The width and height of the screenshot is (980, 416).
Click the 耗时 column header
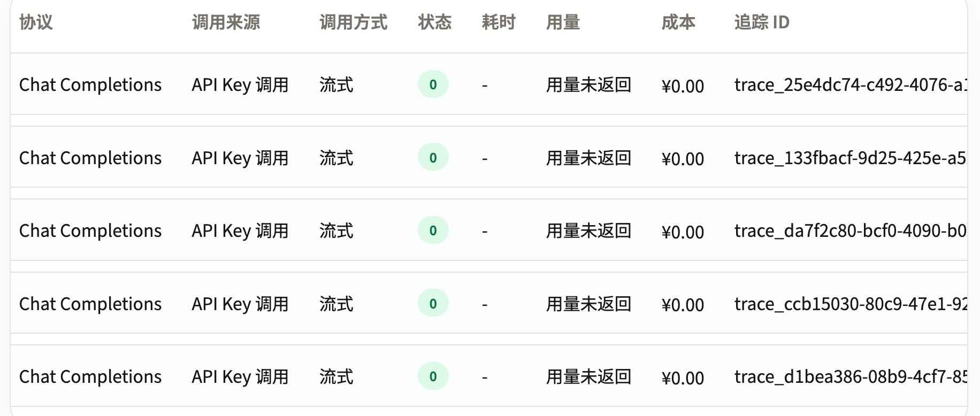[x=499, y=22]
